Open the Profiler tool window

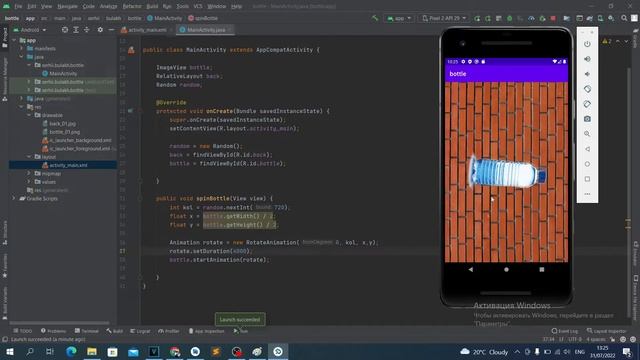(x=169, y=331)
